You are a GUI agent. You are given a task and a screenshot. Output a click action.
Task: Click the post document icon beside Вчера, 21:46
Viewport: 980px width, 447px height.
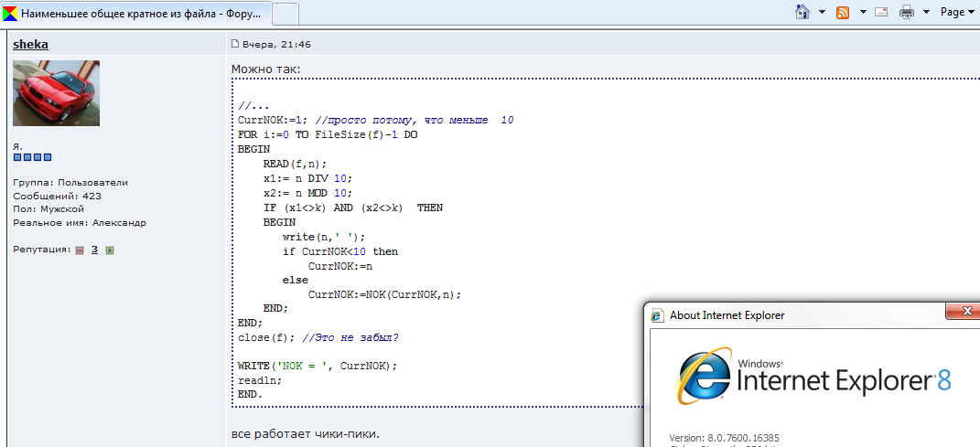point(235,44)
